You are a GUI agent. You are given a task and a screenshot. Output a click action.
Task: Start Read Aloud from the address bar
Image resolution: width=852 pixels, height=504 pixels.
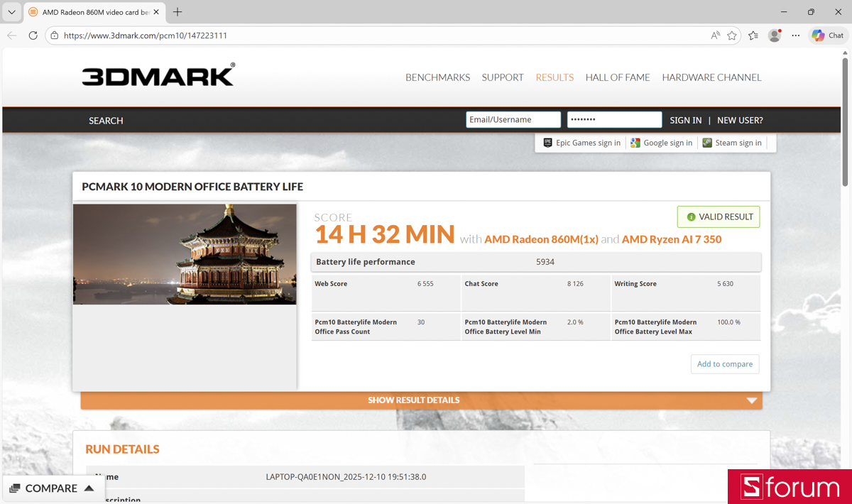point(715,35)
